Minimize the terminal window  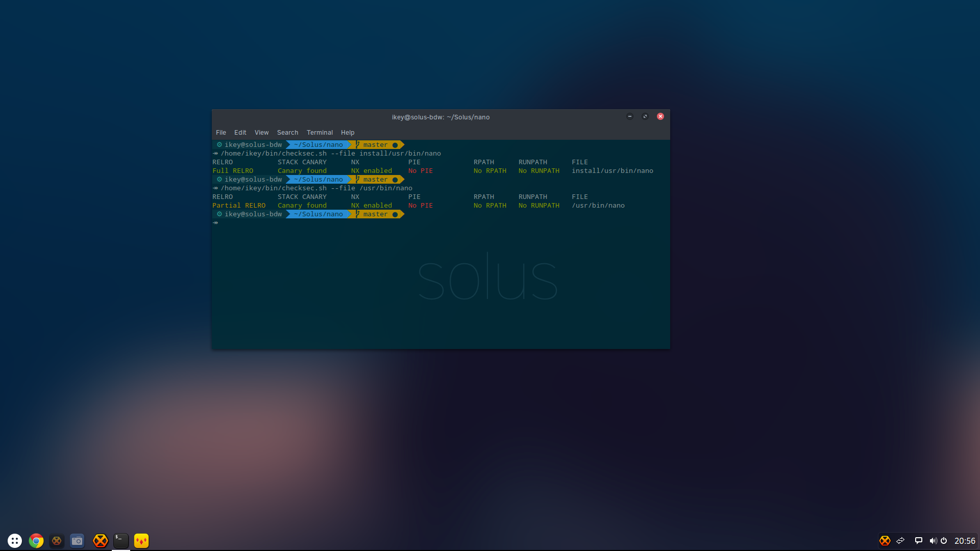coord(630,116)
